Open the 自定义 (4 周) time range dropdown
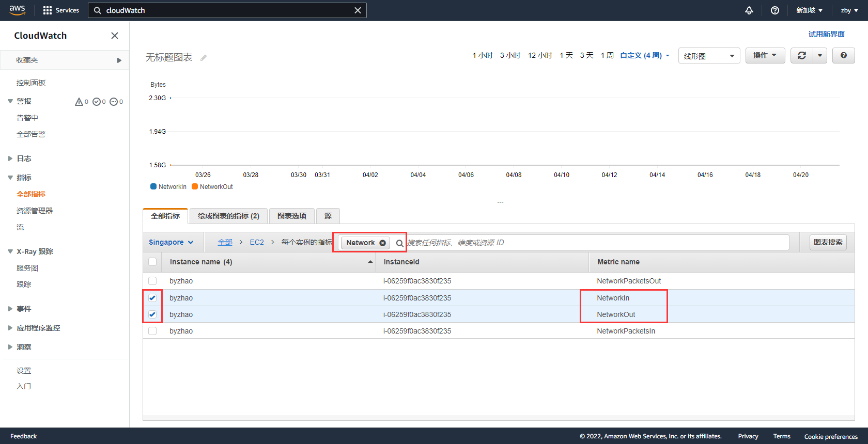The width and height of the screenshot is (868, 444). tap(645, 55)
